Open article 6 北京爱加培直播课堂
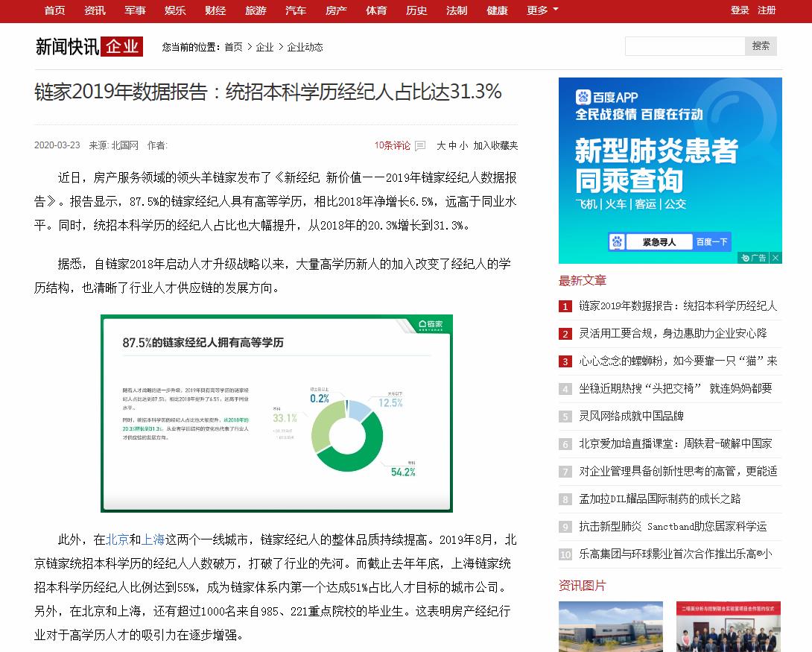The image size is (812, 652). click(675, 444)
